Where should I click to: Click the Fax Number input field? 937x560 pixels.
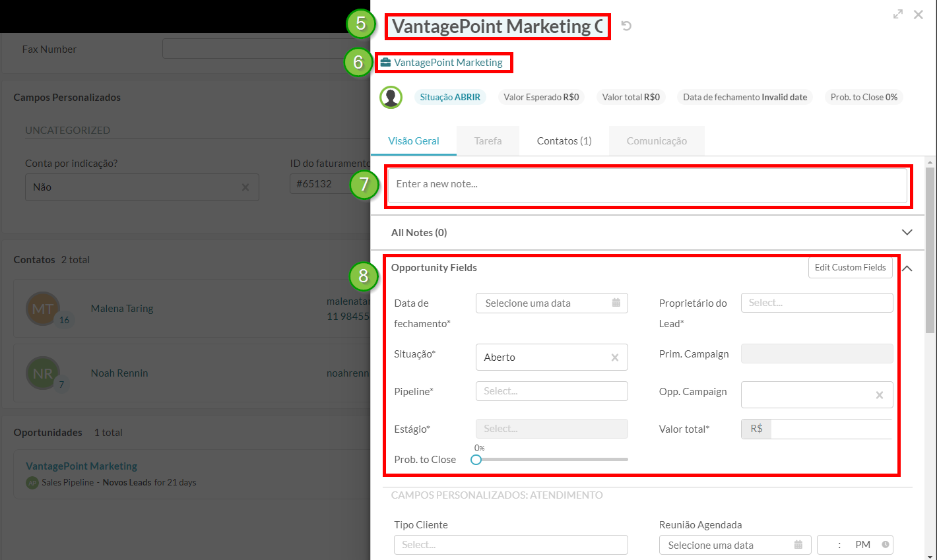(266, 49)
